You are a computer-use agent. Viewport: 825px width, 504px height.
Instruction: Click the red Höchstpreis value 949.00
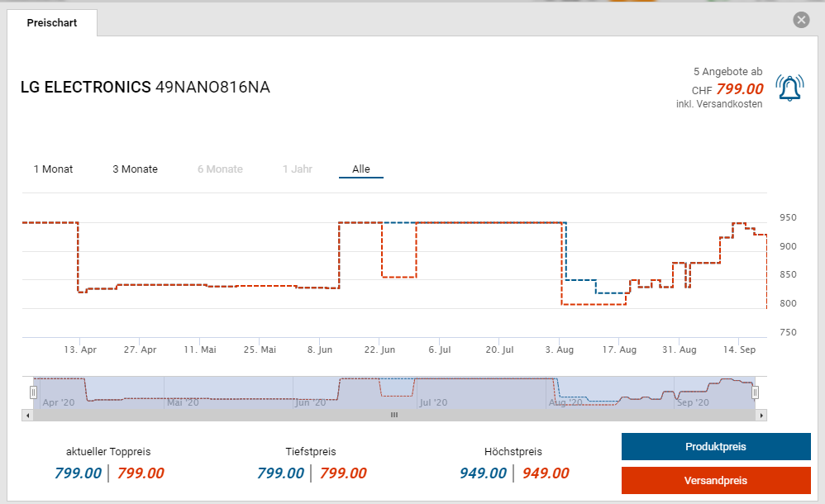pos(546,473)
